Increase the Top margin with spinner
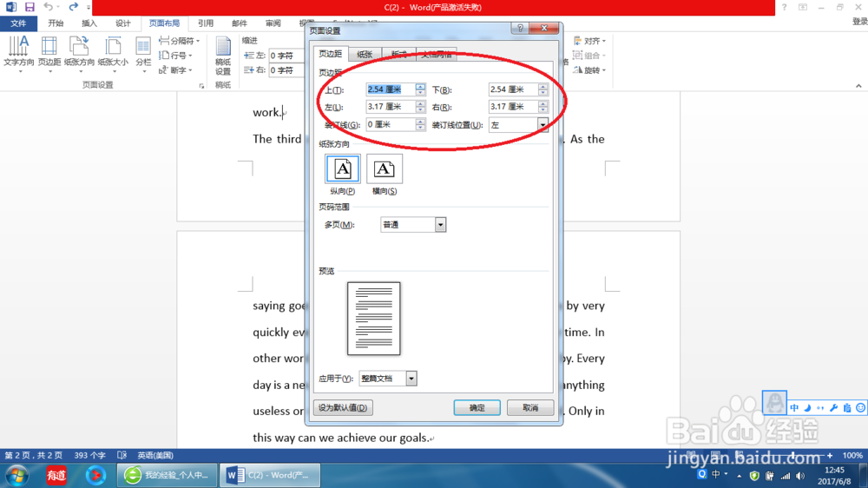Viewport: 868px width, 488px height. [421, 87]
